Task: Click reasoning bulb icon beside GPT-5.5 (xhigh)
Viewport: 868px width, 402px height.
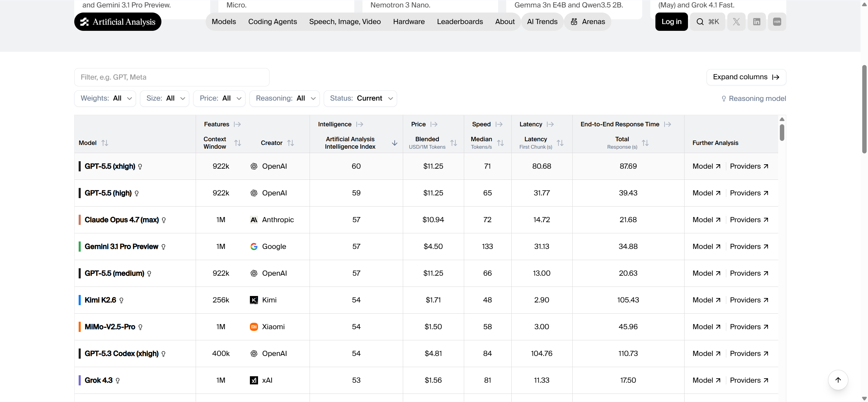Action: (140, 166)
